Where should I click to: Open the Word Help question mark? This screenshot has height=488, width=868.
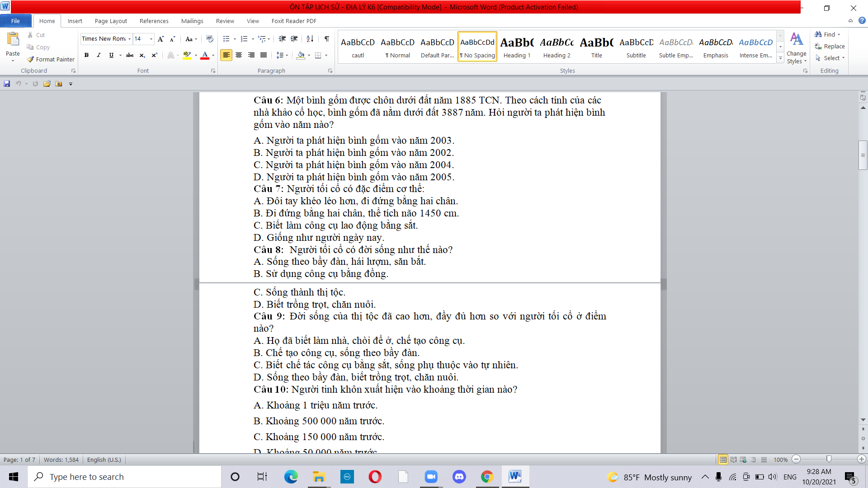(x=862, y=21)
